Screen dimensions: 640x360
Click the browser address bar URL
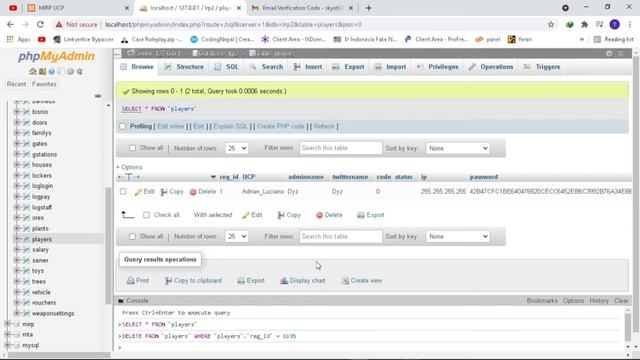pyautogui.click(x=233, y=24)
